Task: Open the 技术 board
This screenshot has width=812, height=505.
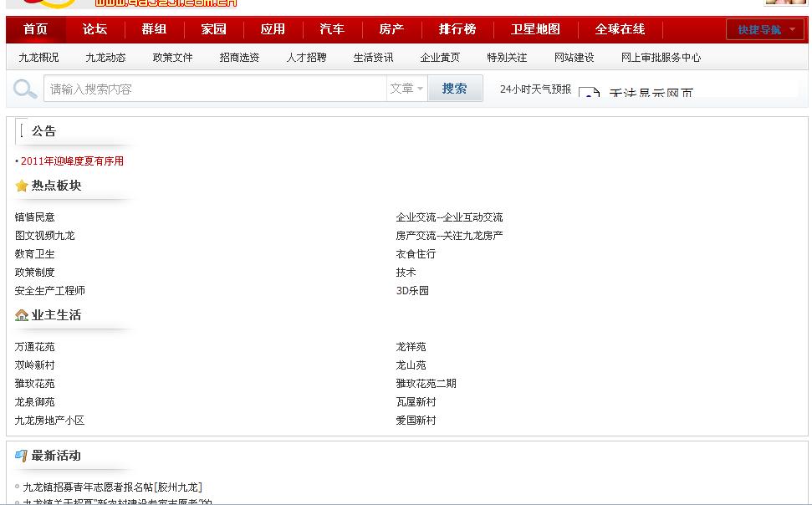Action: coord(406,273)
